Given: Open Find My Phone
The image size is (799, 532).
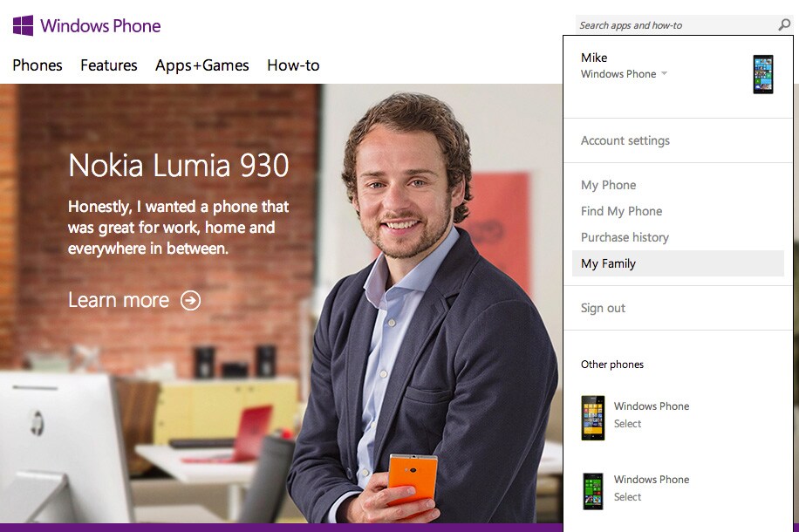Looking at the screenshot, I should (621, 211).
